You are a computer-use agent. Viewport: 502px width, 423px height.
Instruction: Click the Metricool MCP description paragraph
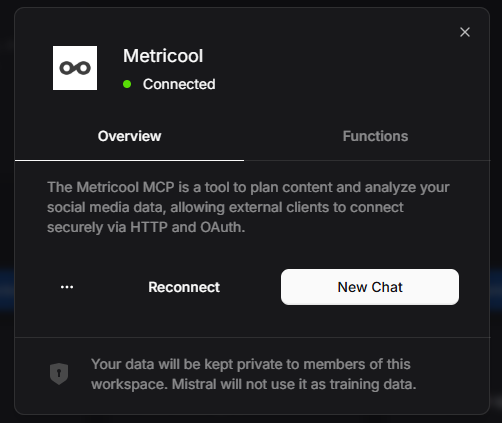[x=248, y=207]
